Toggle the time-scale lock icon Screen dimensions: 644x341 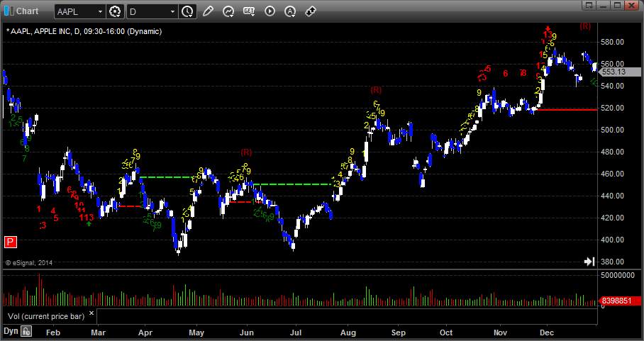tap(27, 331)
